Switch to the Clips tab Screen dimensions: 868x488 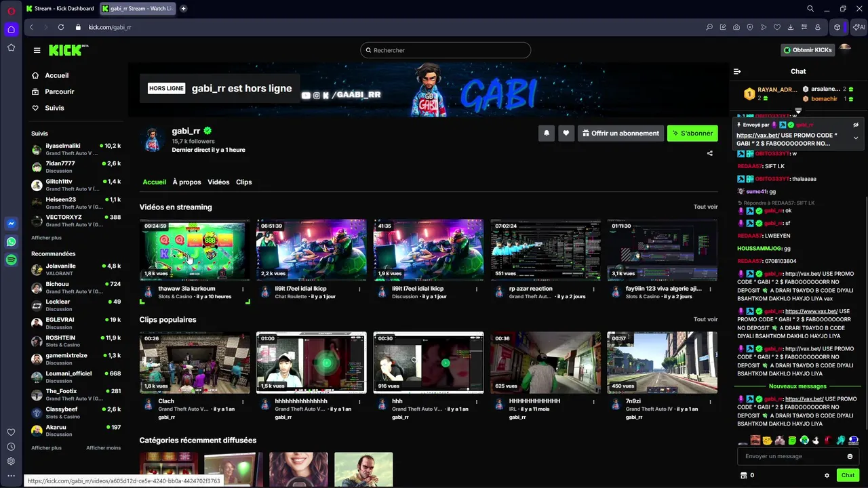(244, 182)
